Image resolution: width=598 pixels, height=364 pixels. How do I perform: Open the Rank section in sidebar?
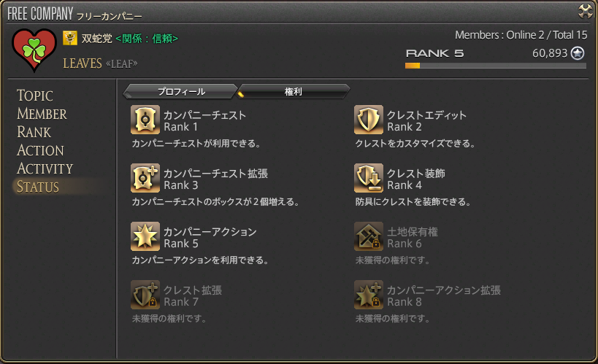click(34, 132)
